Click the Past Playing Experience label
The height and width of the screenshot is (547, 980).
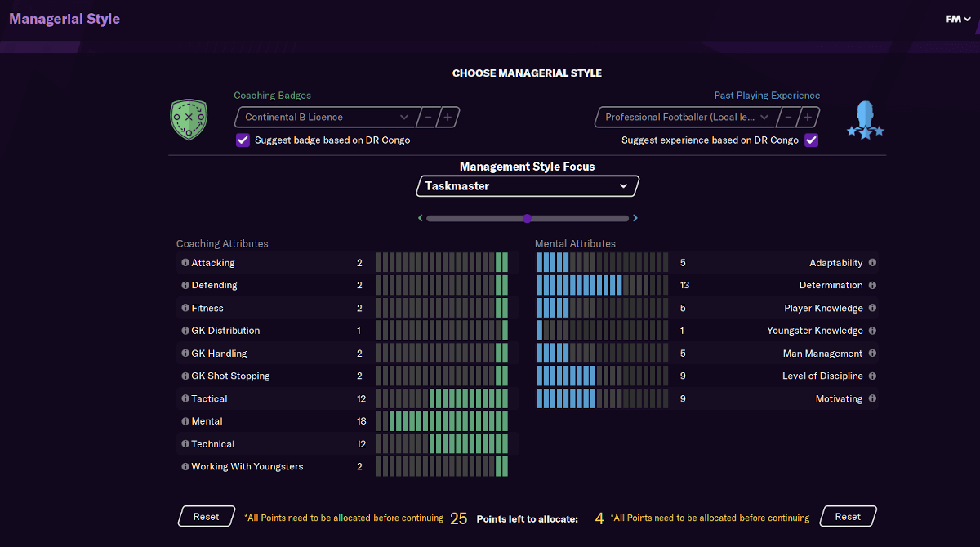[767, 96]
